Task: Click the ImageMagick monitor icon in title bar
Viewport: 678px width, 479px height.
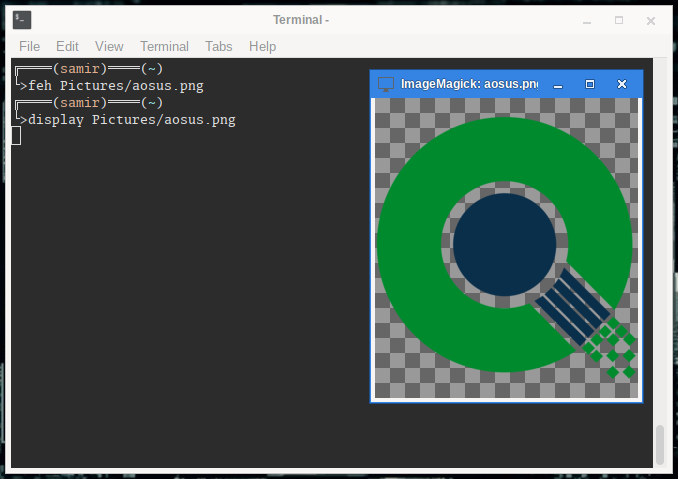Action: [x=385, y=84]
